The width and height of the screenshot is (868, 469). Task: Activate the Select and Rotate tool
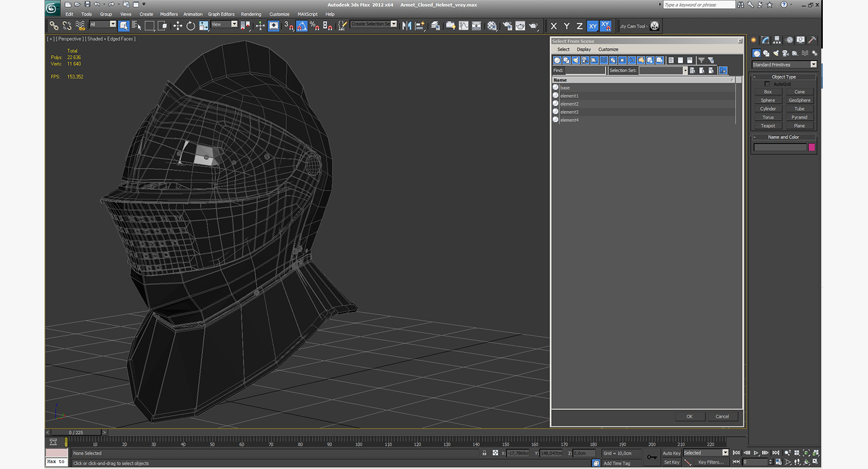pyautogui.click(x=191, y=26)
